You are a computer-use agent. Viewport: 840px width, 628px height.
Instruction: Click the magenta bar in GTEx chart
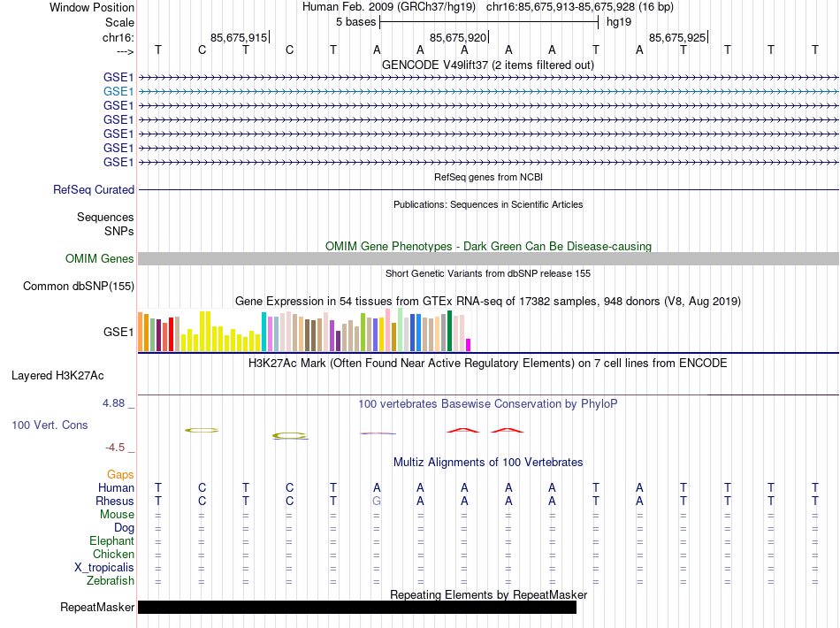pos(469,345)
